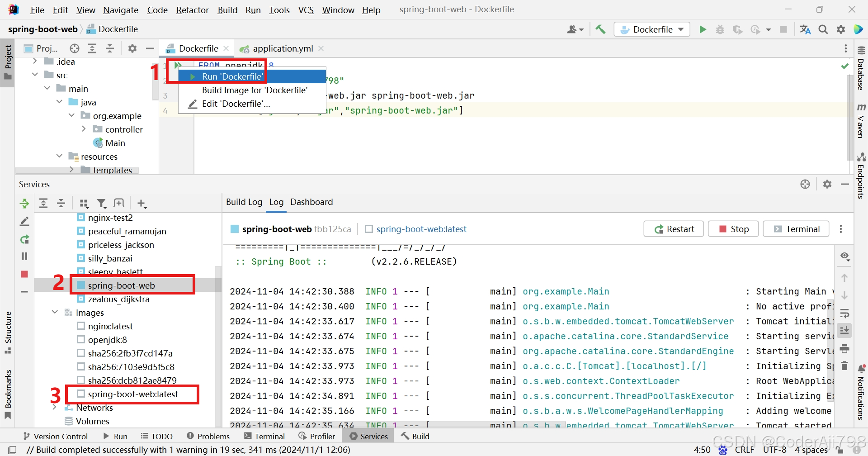Click the Edit configuration pencil in Services sidebar
The height and width of the screenshot is (456, 868).
pyautogui.click(x=24, y=221)
